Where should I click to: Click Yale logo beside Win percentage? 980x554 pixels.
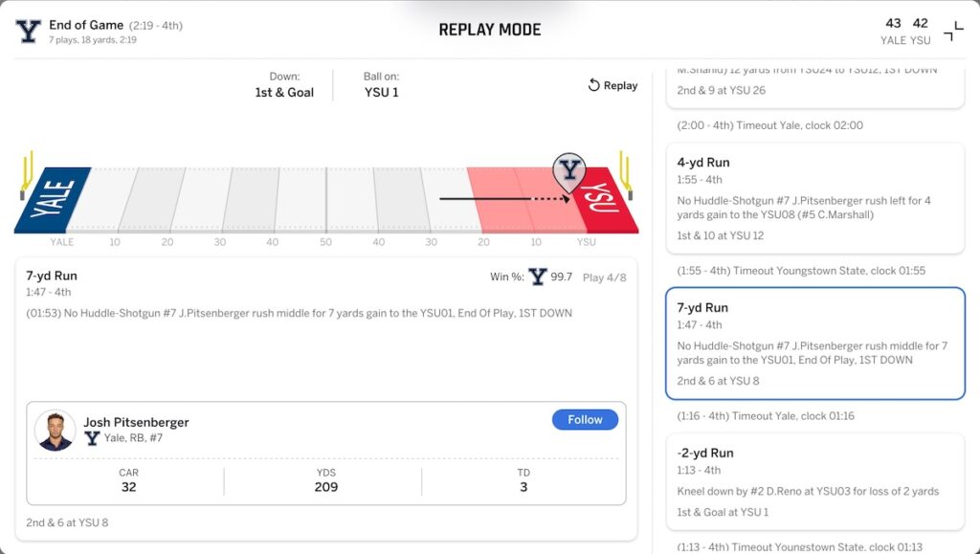[538, 277]
